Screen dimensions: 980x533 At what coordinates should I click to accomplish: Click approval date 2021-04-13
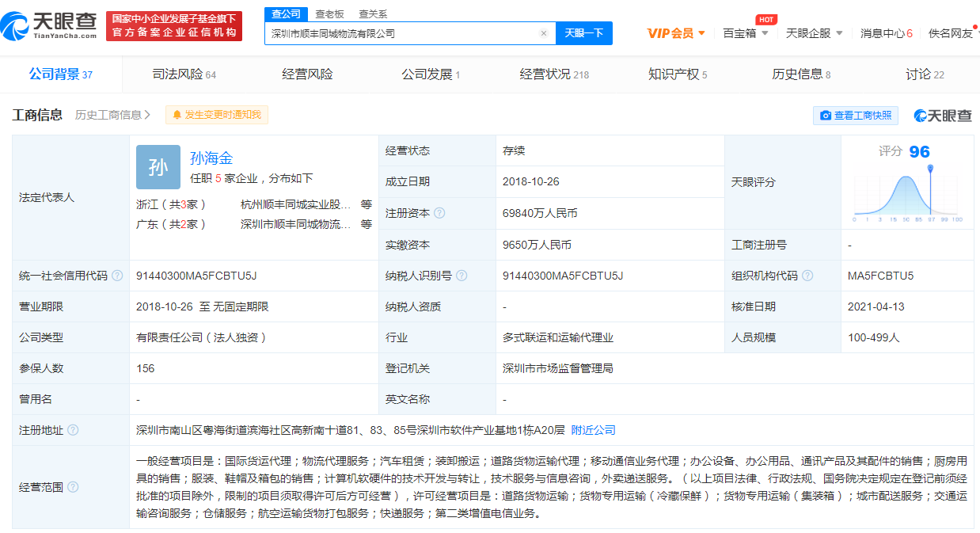[x=876, y=306]
